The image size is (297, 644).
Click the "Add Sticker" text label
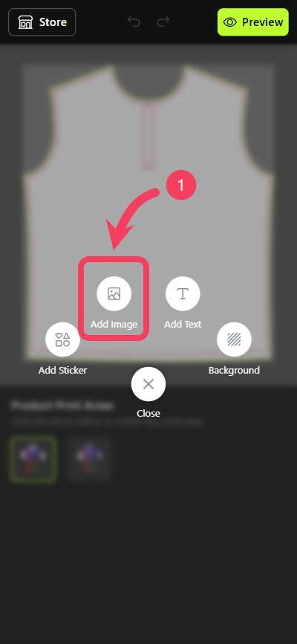tap(62, 370)
